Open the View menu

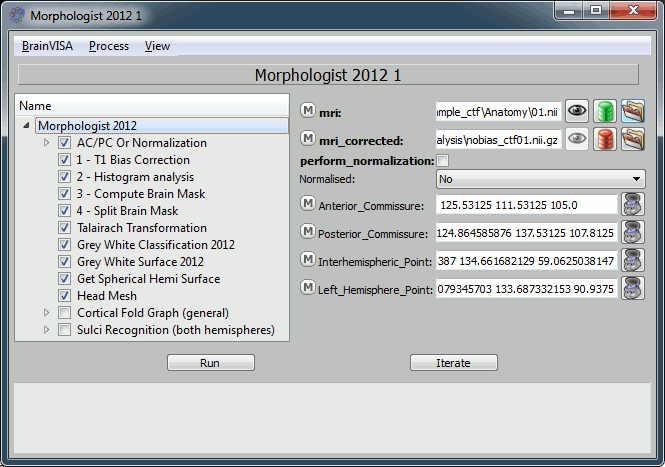pos(157,46)
